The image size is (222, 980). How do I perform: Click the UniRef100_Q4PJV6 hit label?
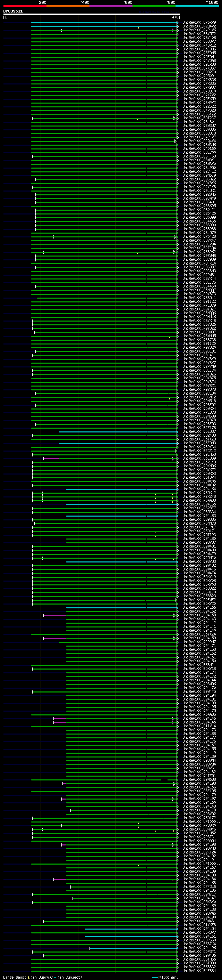pos(199,30)
